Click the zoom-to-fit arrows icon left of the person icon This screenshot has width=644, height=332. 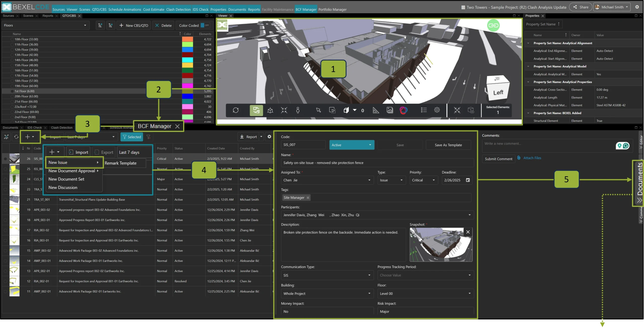coord(284,110)
